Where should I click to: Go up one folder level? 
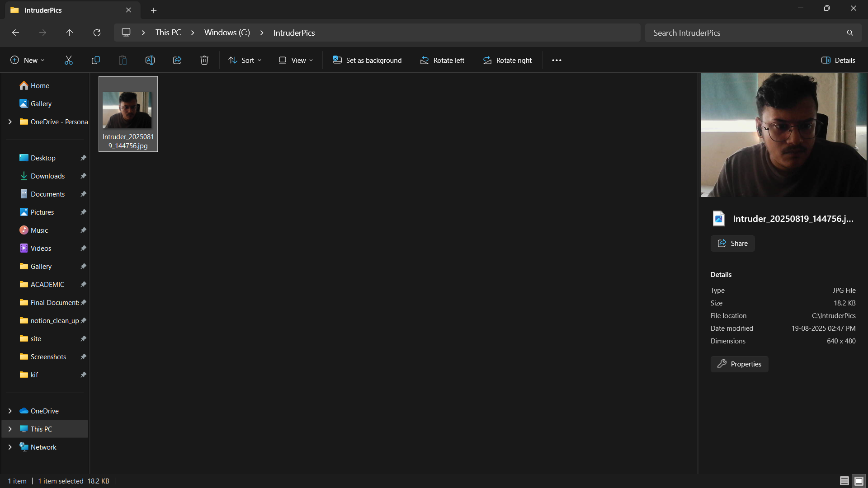[x=70, y=33]
